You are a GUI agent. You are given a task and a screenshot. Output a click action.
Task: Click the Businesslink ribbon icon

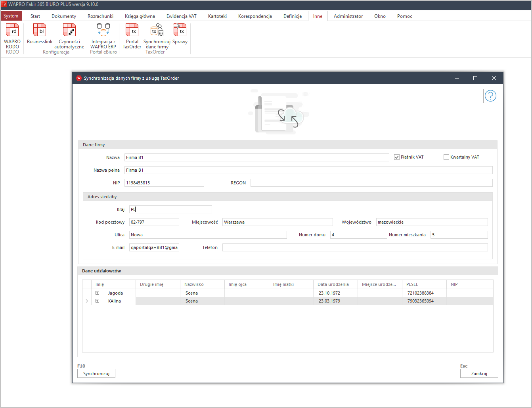click(40, 31)
